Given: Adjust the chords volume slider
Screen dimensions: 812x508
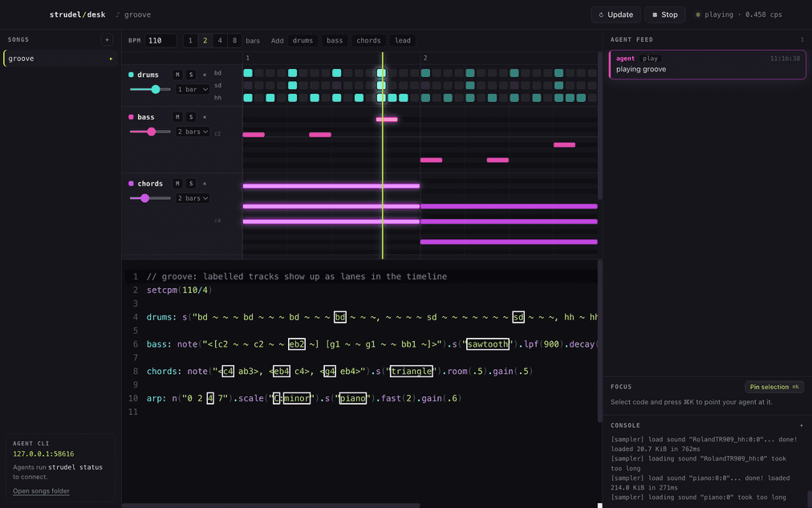Looking at the screenshot, I should pos(150,198).
